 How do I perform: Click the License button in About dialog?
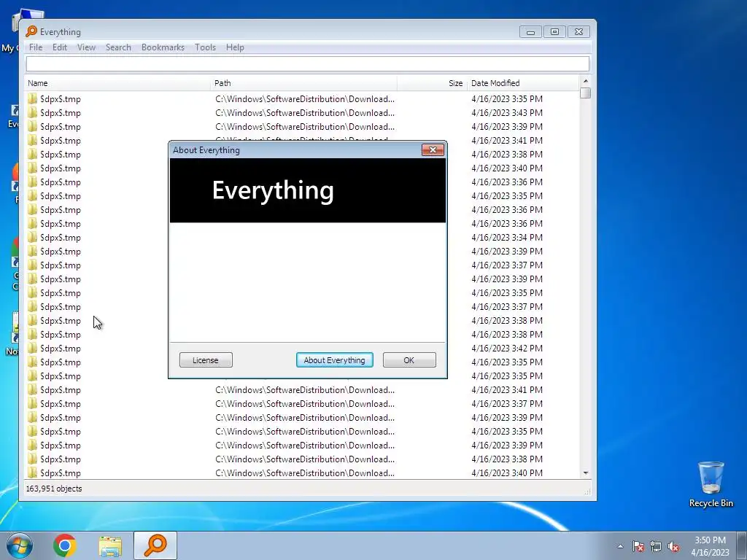(206, 360)
